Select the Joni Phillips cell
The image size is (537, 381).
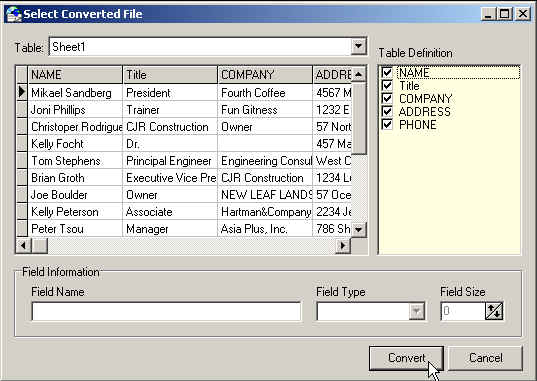[x=75, y=110]
